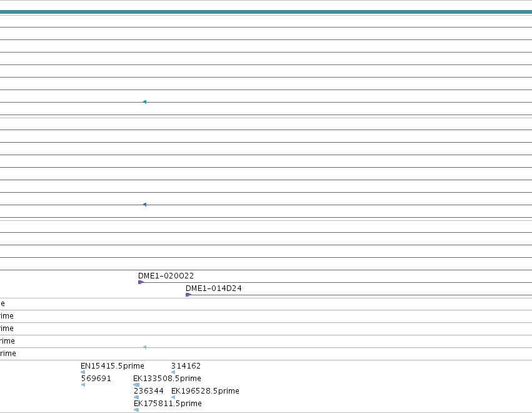Image resolution: width=532 pixels, height=413 pixels.
Task: Click the dark blue direction arrow on the blue track
Action: [144, 205]
